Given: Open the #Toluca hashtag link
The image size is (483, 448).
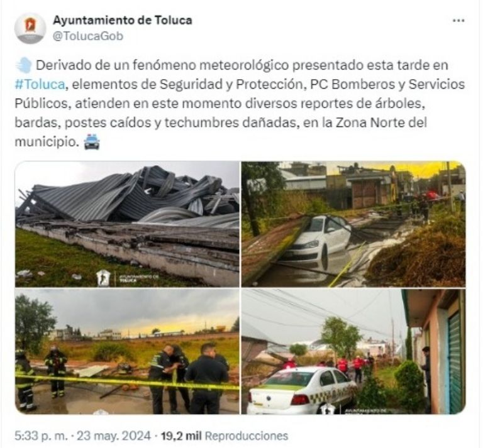Looking at the screenshot, I should (40, 84).
